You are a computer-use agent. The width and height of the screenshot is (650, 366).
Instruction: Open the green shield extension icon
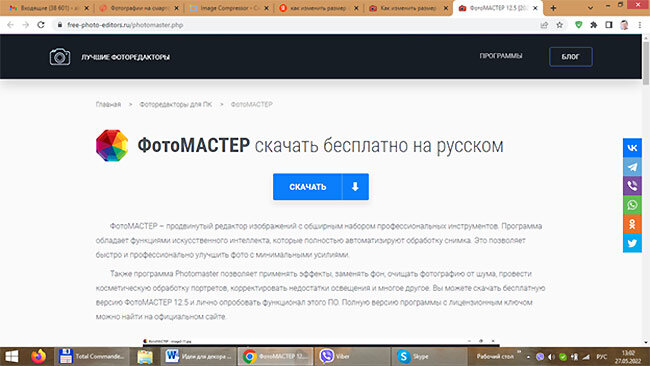[578, 25]
